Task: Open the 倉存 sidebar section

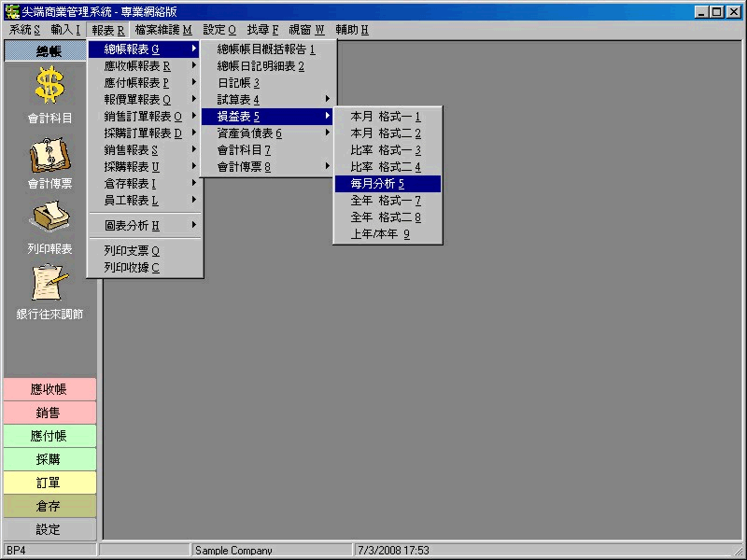Action: point(49,506)
